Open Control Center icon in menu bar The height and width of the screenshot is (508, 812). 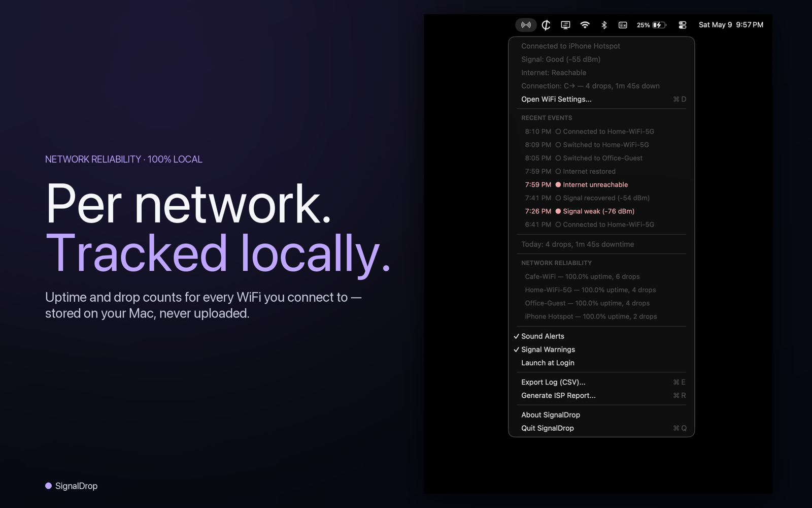point(683,25)
